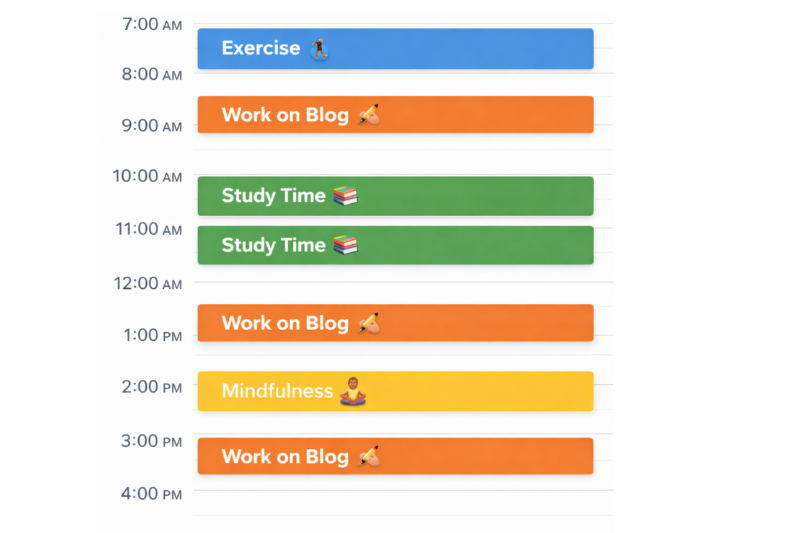Click the writing hand emoji on the 3:00 PM Work on Blog event
Screen dimensions: 800x533
pos(369,456)
